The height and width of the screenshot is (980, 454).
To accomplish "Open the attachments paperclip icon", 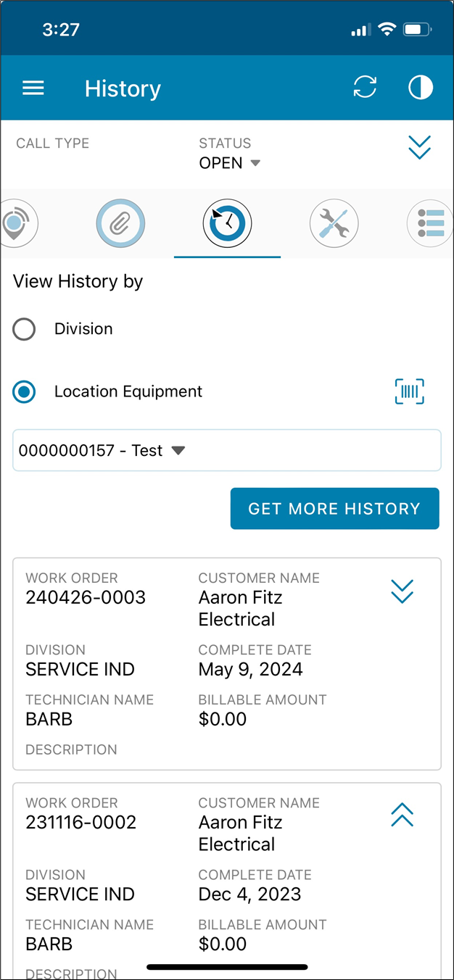I will tap(120, 223).
